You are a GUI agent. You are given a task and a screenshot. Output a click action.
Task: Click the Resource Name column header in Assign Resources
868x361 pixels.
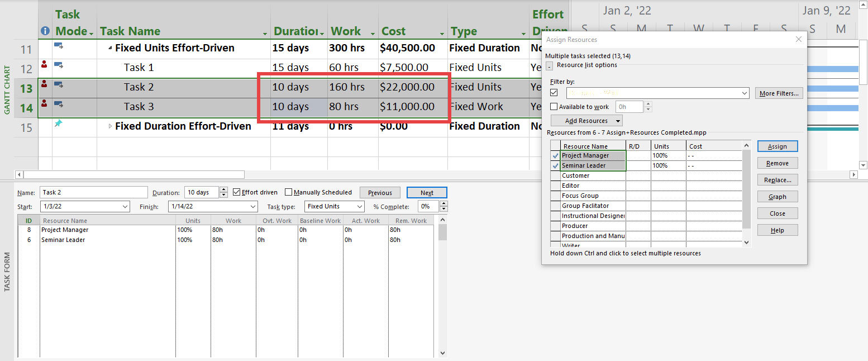click(x=593, y=146)
